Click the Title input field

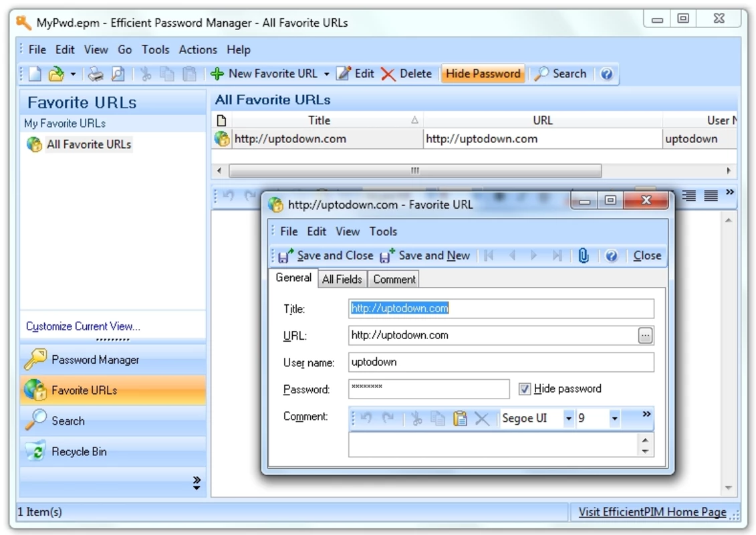(501, 308)
